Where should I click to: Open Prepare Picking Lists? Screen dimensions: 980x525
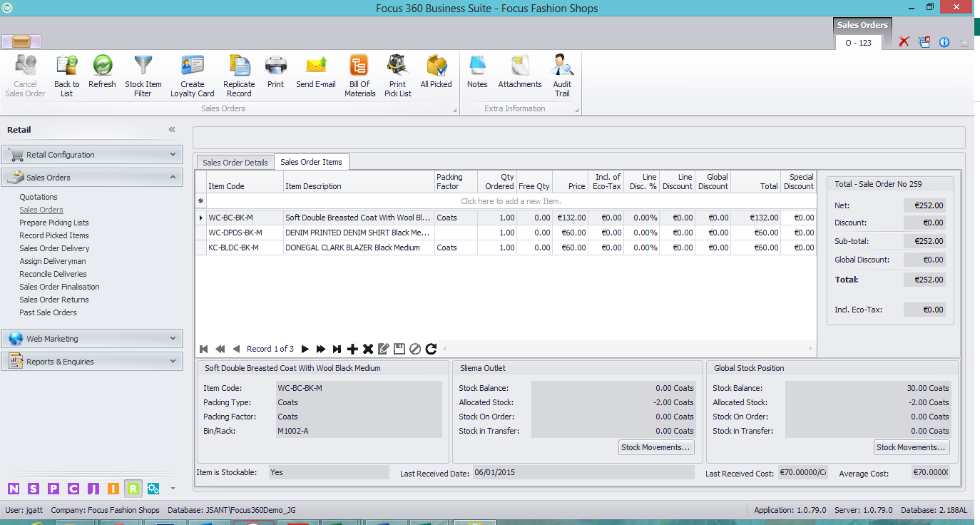tap(54, 223)
